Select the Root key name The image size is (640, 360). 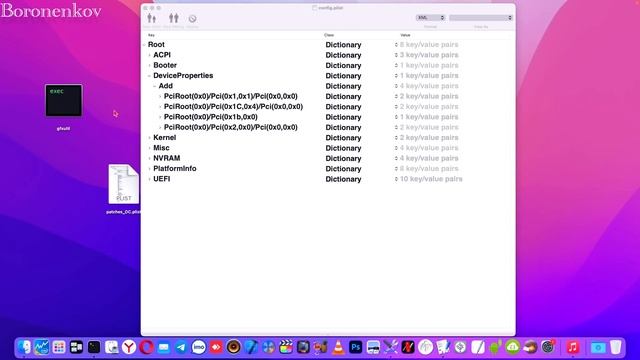click(x=156, y=44)
